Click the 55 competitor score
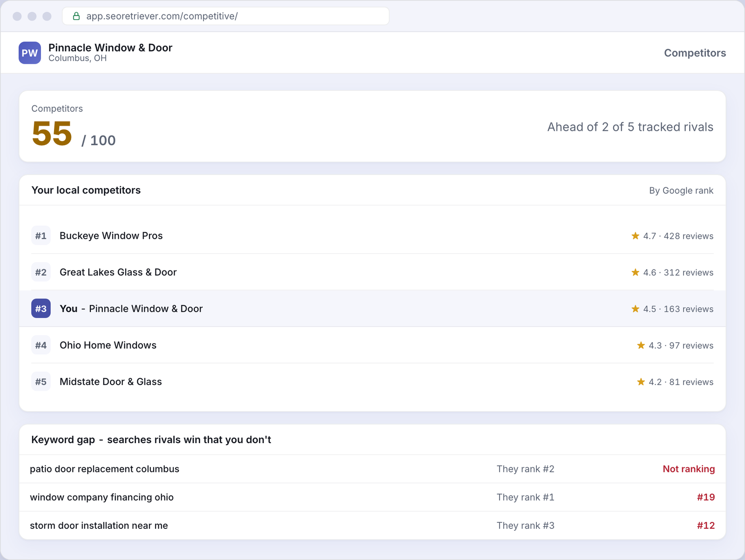This screenshot has width=745, height=560. (52, 134)
